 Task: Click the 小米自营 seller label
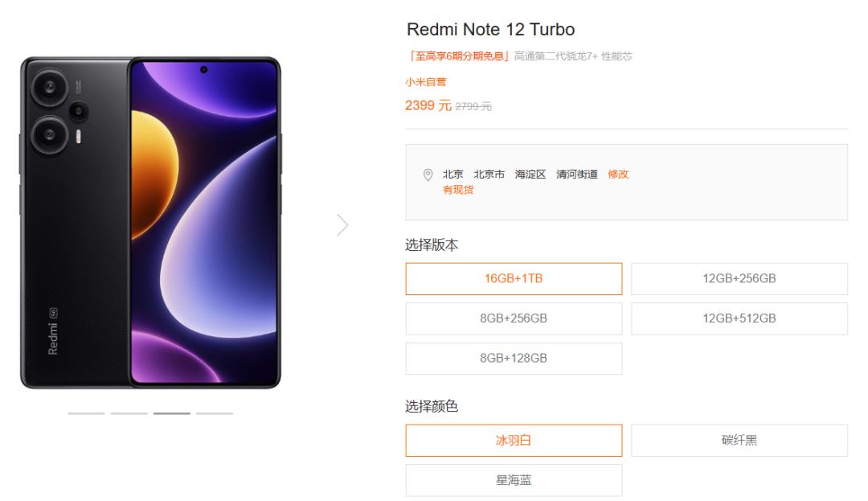coord(426,82)
